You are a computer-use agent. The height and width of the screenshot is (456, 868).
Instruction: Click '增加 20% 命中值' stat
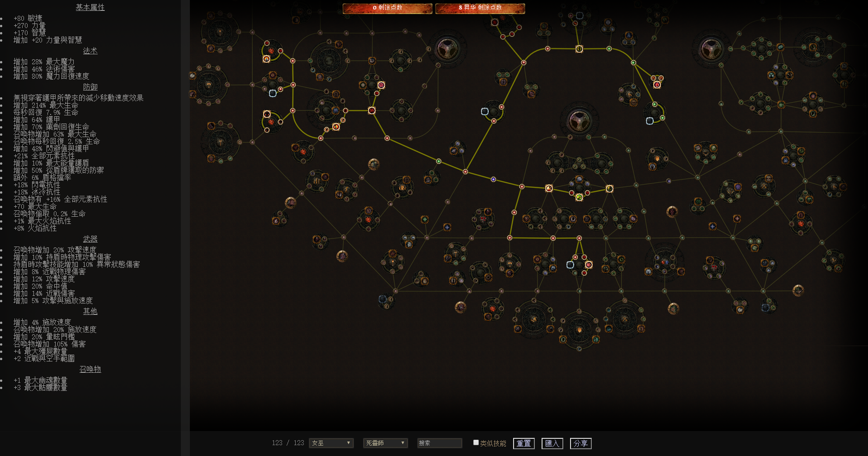click(40, 286)
